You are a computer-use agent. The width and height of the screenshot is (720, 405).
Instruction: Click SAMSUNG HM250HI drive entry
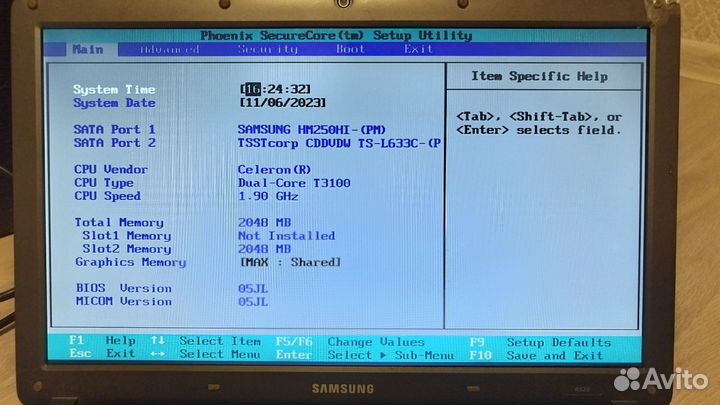click(x=311, y=130)
